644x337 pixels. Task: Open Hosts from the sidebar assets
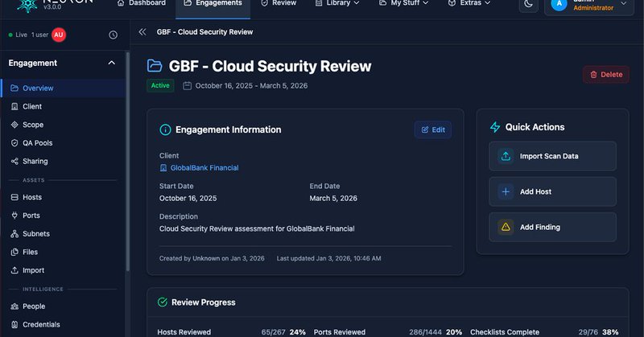[32, 197]
